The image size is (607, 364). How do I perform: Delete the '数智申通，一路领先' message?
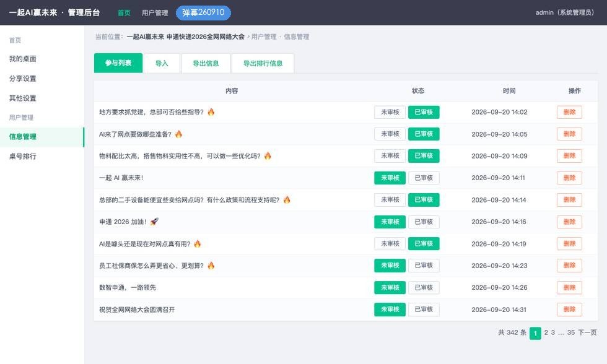pos(569,287)
